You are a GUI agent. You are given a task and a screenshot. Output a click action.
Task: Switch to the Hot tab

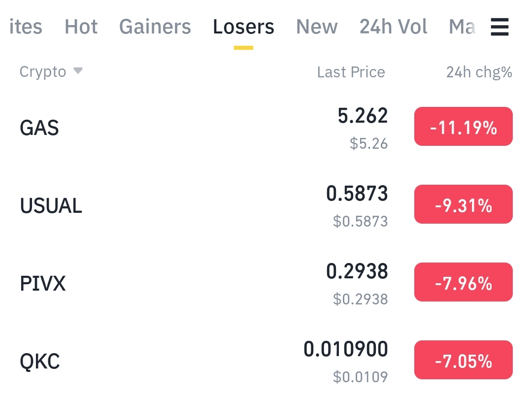tap(81, 27)
